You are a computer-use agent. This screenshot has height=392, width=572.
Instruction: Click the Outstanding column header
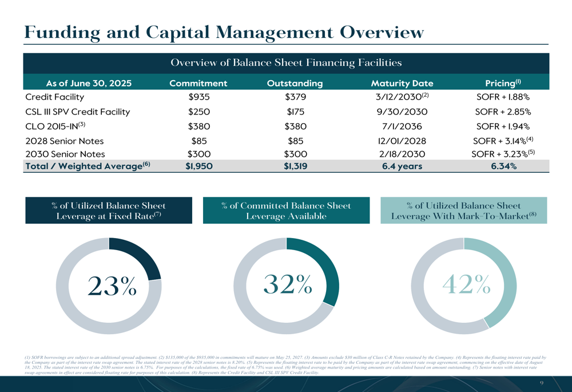coord(295,83)
